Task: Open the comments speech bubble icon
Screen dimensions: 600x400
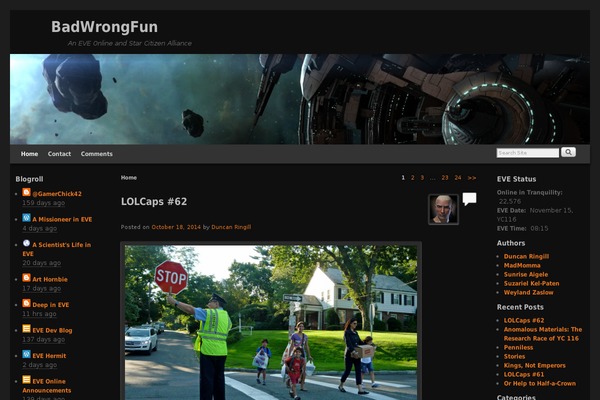Action: (x=469, y=199)
